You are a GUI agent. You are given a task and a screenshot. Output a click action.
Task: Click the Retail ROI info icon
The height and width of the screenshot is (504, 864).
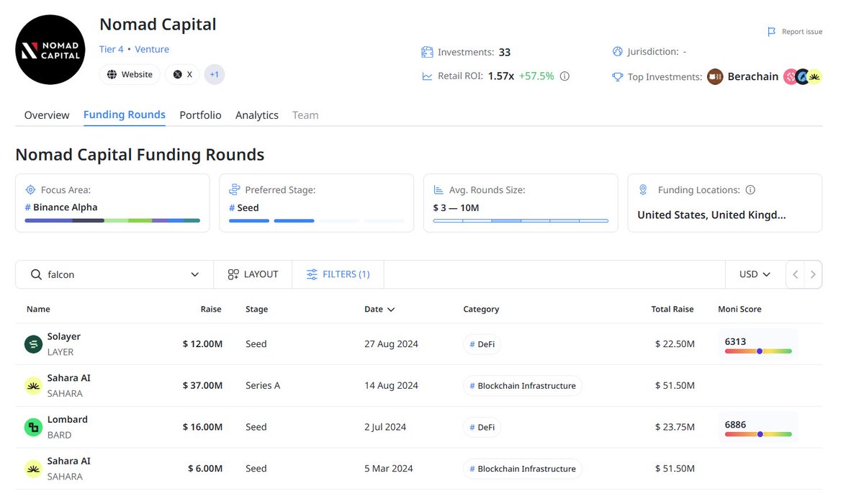pyautogui.click(x=564, y=76)
